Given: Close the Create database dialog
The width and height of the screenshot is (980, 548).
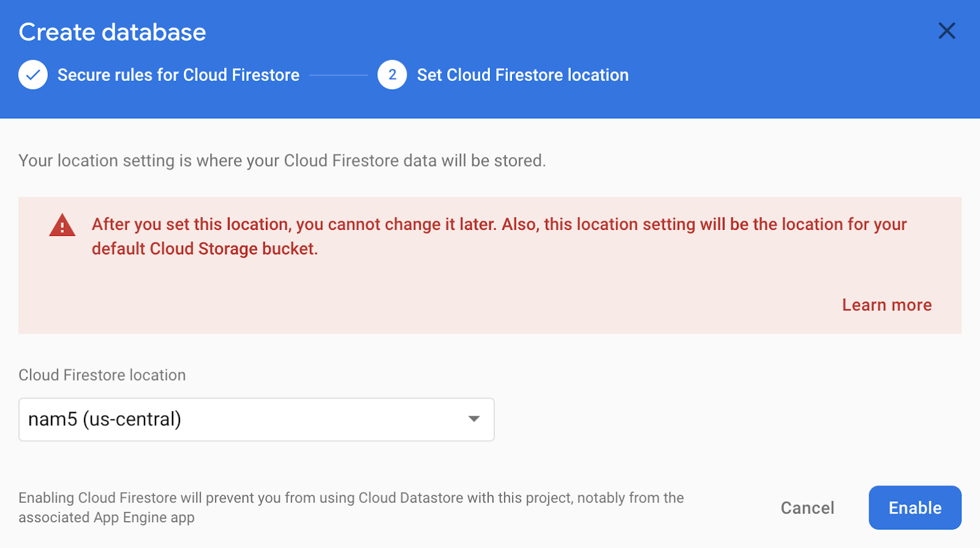Looking at the screenshot, I should pyautogui.click(x=946, y=31).
